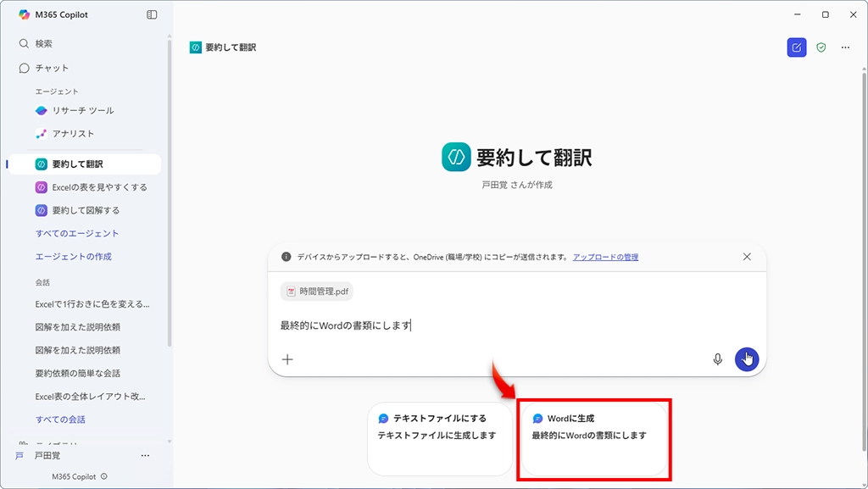Start a new chat with the compose icon
The width and height of the screenshot is (868, 489).
point(796,47)
